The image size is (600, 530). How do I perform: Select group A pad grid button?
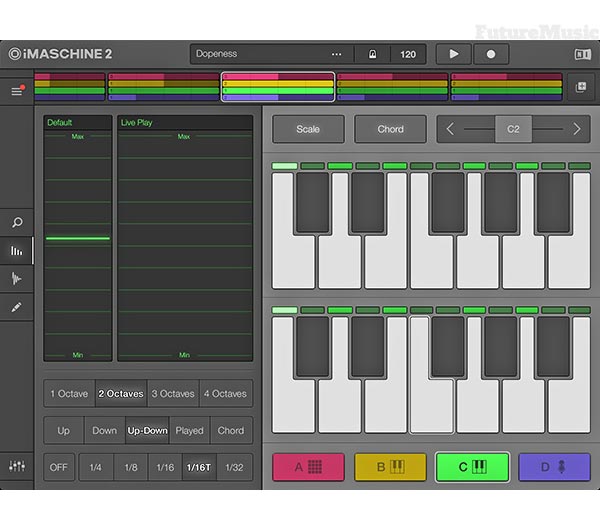coord(308,467)
